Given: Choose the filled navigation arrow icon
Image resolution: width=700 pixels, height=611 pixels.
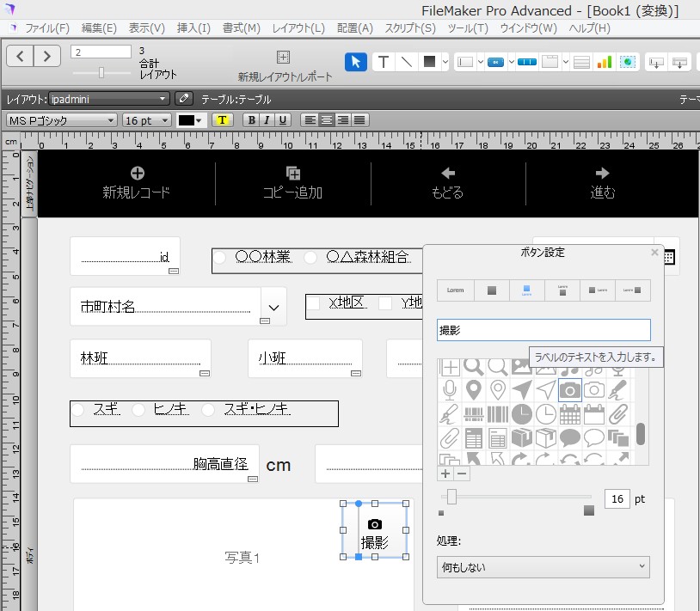Looking at the screenshot, I should point(521,390).
